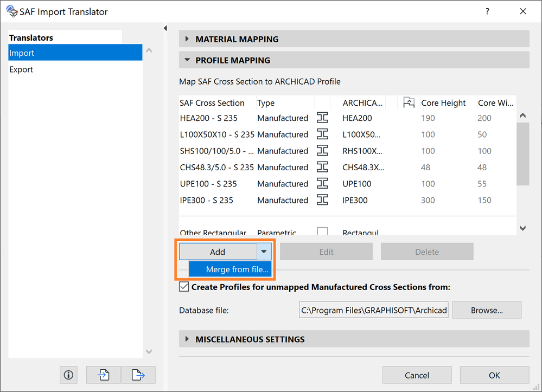This screenshot has height=392, width=542.
Task: Click the SAF Cross Section column header
Action: 218,102
